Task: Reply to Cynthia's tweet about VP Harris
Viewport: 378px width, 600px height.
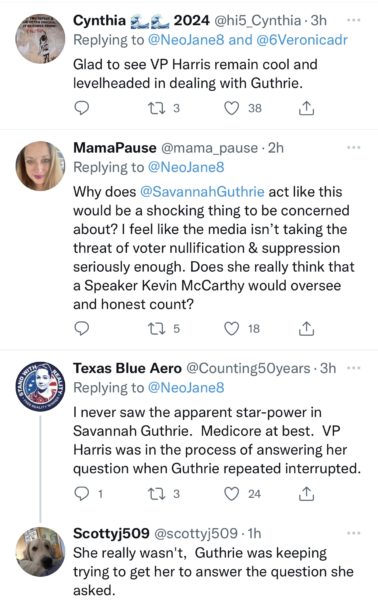Action: pyautogui.click(x=81, y=108)
